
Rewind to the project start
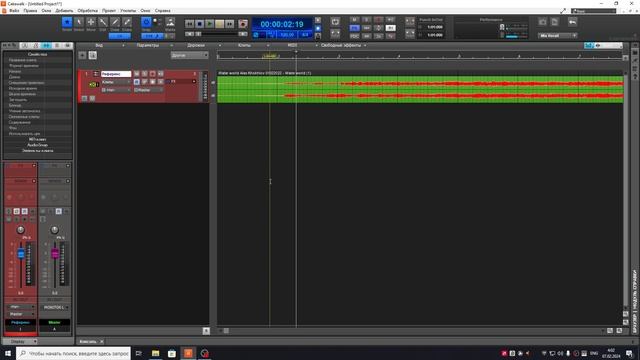(189, 24)
